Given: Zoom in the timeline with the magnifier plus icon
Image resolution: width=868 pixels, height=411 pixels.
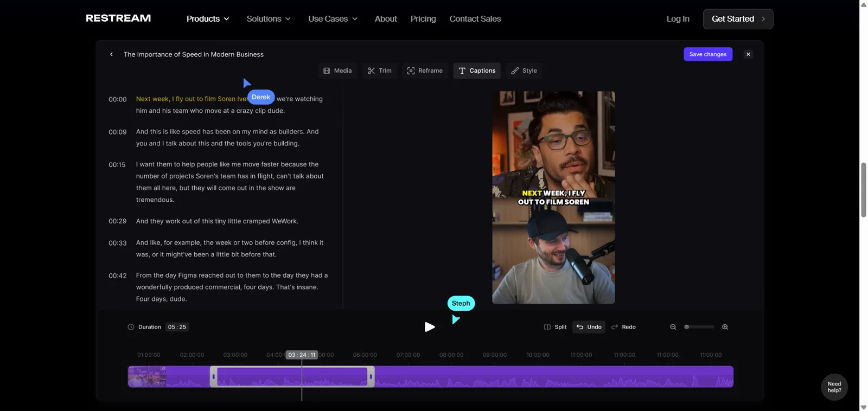Looking at the screenshot, I should 725,327.
